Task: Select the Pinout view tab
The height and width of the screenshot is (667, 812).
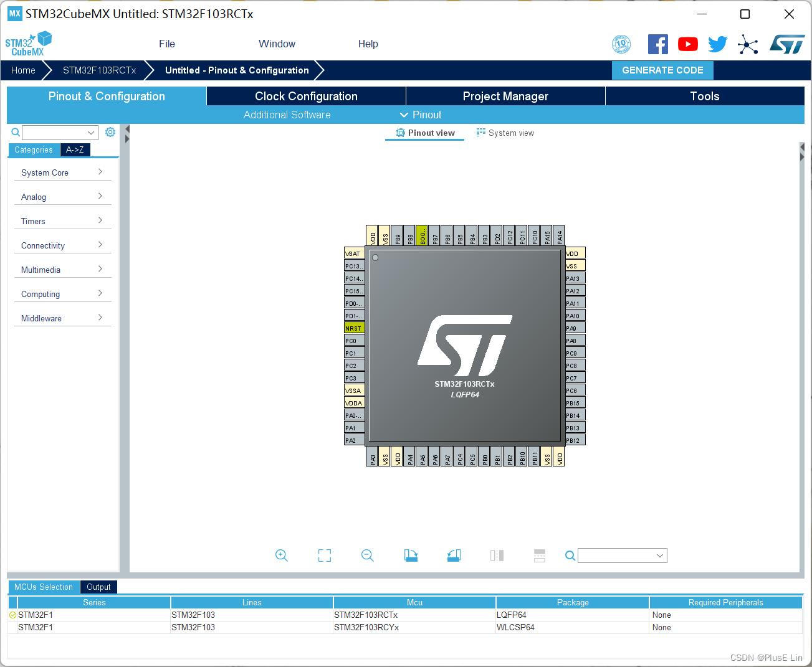Action: click(426, 133)
